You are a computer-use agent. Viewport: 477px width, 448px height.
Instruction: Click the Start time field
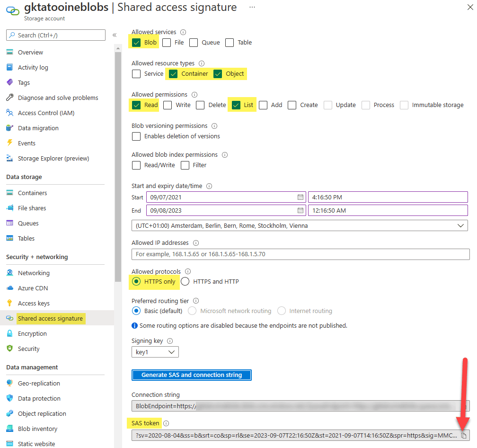click(x=388, y=197)
